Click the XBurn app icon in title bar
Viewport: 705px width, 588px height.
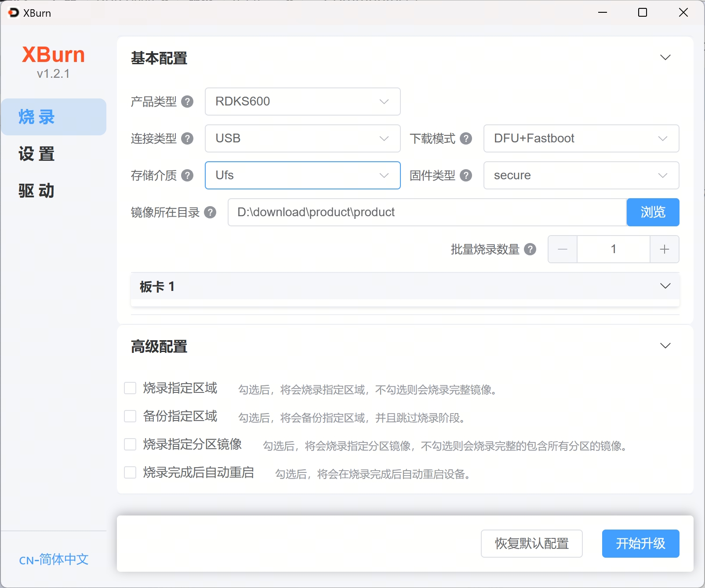tap(14, 13)
